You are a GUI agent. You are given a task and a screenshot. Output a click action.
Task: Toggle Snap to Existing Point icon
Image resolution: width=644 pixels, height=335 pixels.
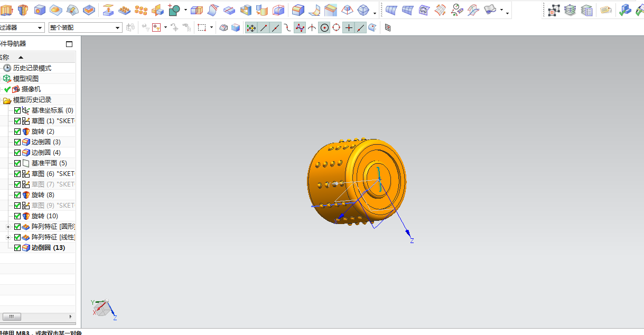tap(349, 27)
